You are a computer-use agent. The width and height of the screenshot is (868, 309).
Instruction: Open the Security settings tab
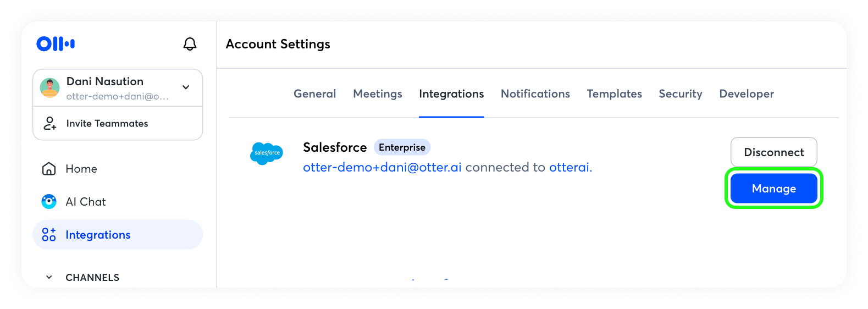680,94
